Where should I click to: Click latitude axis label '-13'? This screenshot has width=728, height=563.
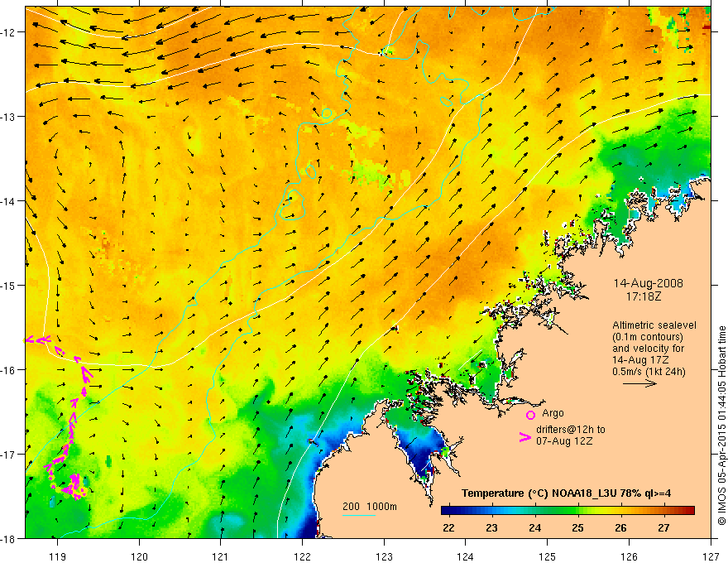pos(9,117)
